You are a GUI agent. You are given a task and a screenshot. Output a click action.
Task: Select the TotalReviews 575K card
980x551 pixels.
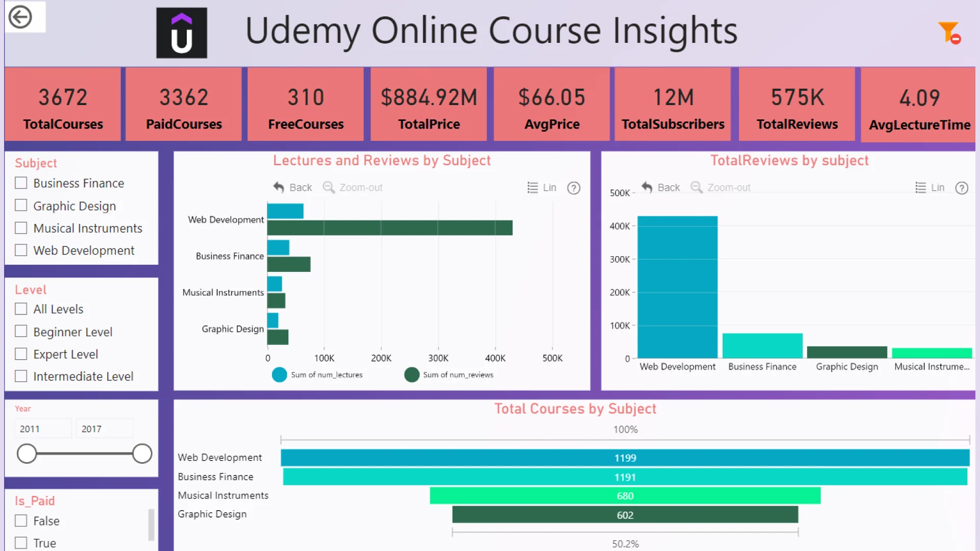(797, 105)
